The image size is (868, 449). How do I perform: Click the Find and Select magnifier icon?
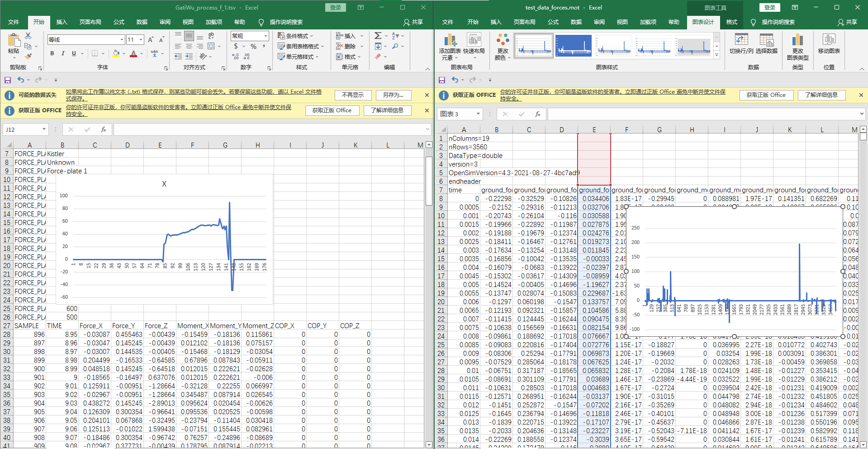pyautogui.click(x=395, y=46)
